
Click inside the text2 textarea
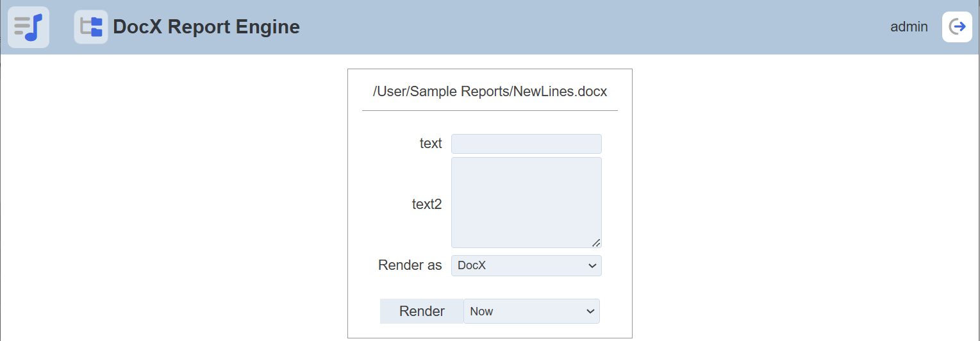click(x=526, y=202)
